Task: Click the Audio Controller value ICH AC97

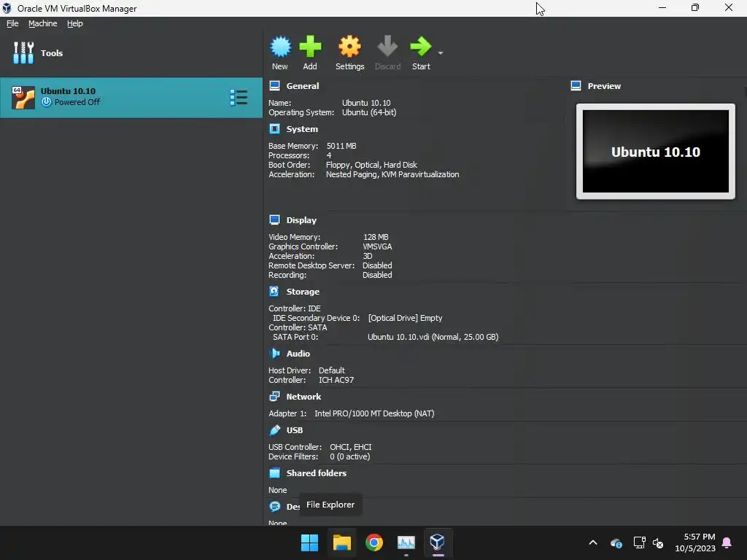Action: [336, 379]
